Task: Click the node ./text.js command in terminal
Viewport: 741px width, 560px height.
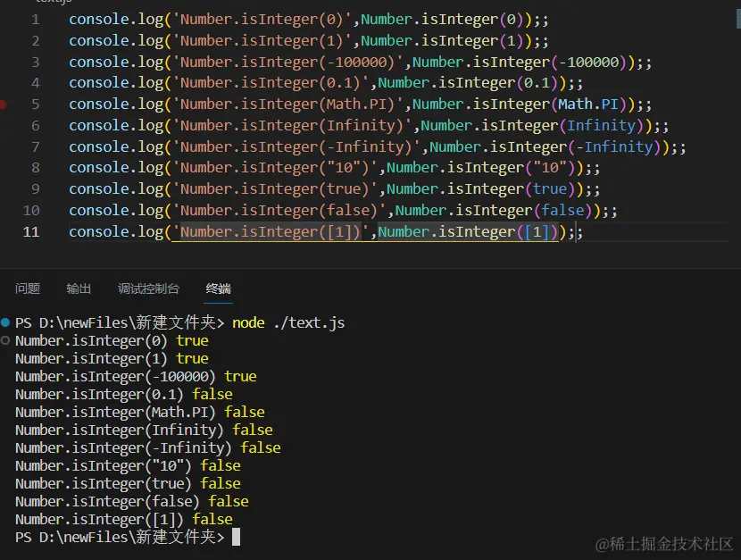Action: 288,322
